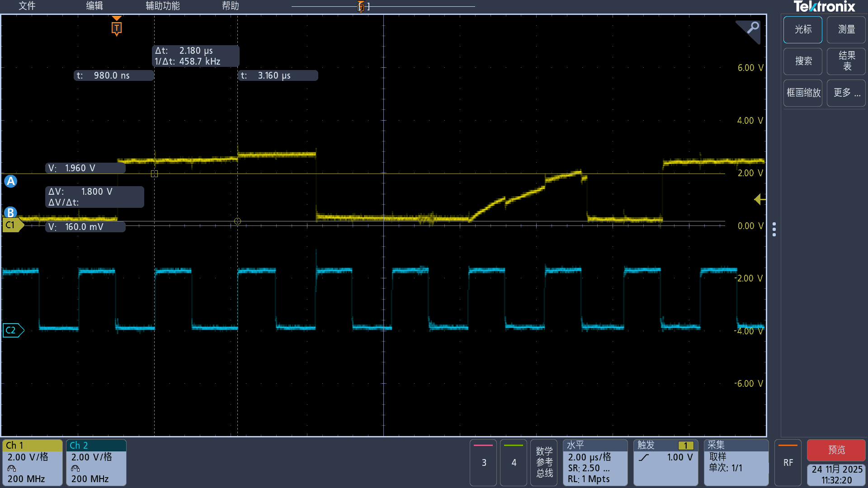
Task: Click the yellow trigger level arrow
Action: point(759,199)
